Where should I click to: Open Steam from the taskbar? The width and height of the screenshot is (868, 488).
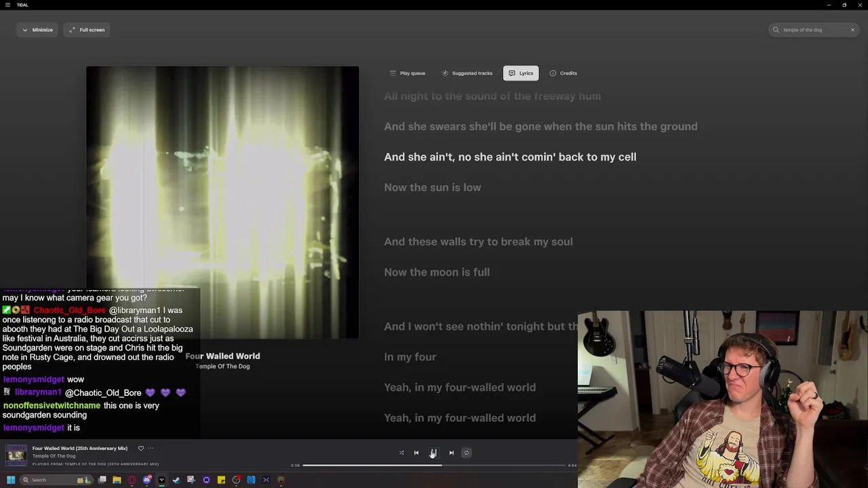[176, 480]
